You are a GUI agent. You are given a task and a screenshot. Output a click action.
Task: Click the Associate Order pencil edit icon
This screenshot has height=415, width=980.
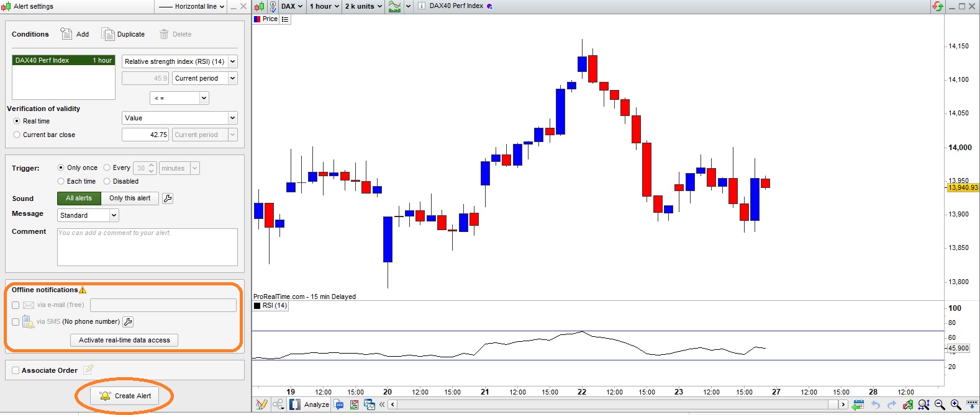(x=89, y=370)
